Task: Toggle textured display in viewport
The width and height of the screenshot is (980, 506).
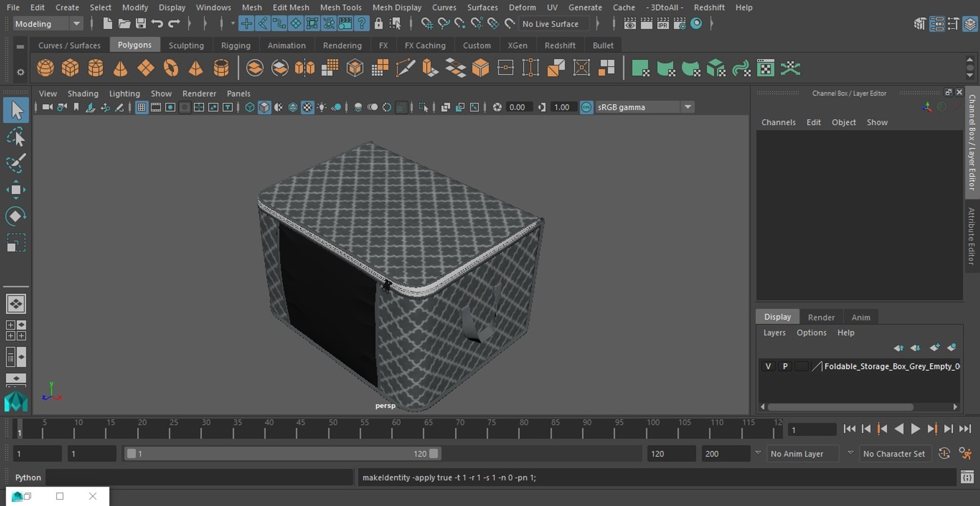Action: tap(307, 107)
